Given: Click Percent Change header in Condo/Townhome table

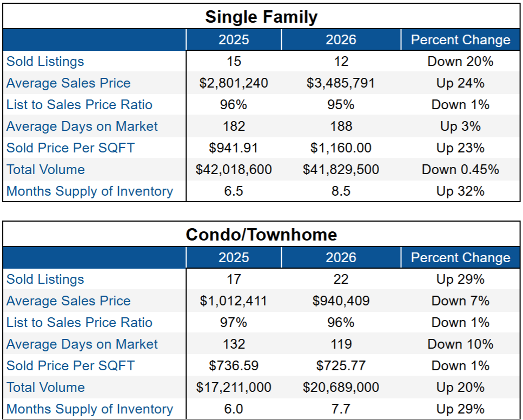Looking at the screenshot, I should click(x=460, y=258).
